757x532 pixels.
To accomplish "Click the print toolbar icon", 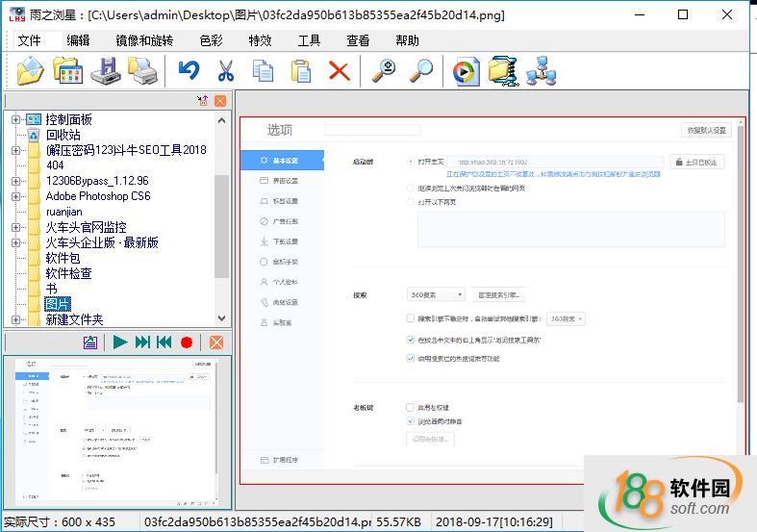I will [142, 70].
